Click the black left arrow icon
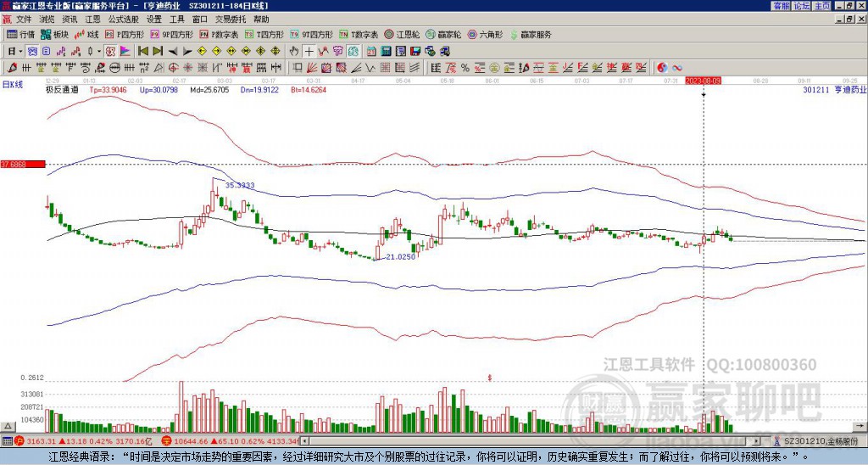Image resolution: width=868 pixels, height=465 pixels. pyautogui.click(x=173, y=51)
